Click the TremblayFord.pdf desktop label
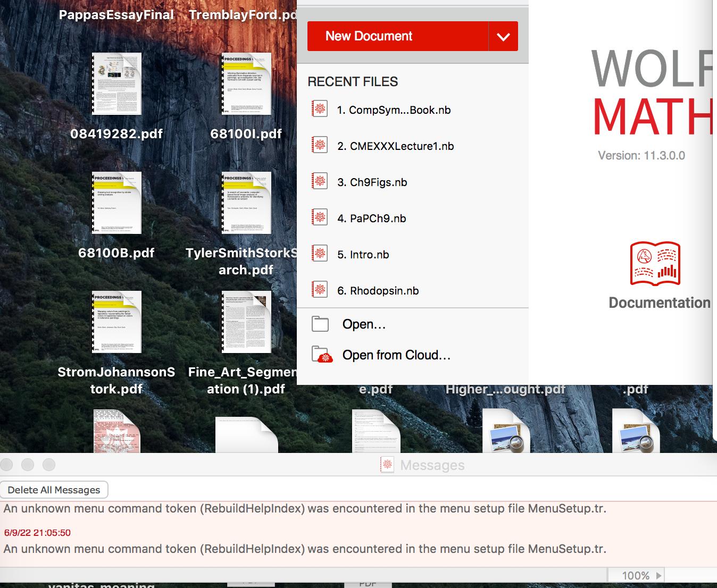The height and width of the screenshot is (588, 717). click(243, 14)
